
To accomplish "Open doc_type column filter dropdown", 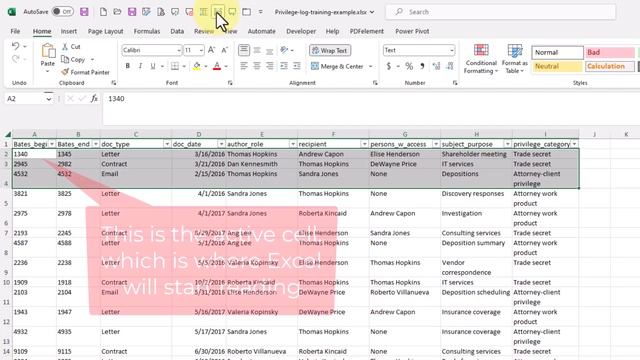I will click(167, 144).
